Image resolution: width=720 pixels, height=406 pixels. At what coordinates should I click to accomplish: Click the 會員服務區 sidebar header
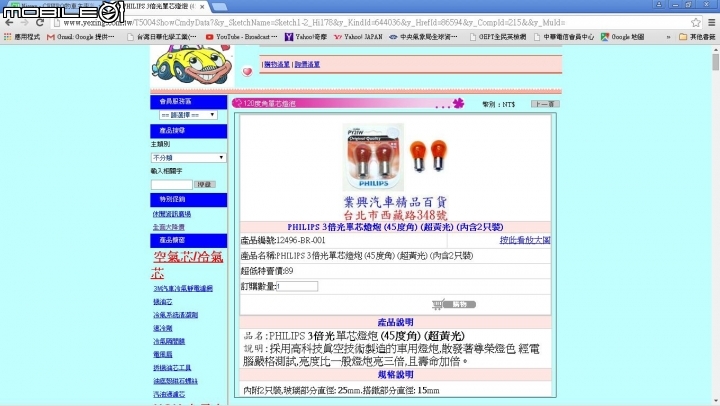[188, 102]
